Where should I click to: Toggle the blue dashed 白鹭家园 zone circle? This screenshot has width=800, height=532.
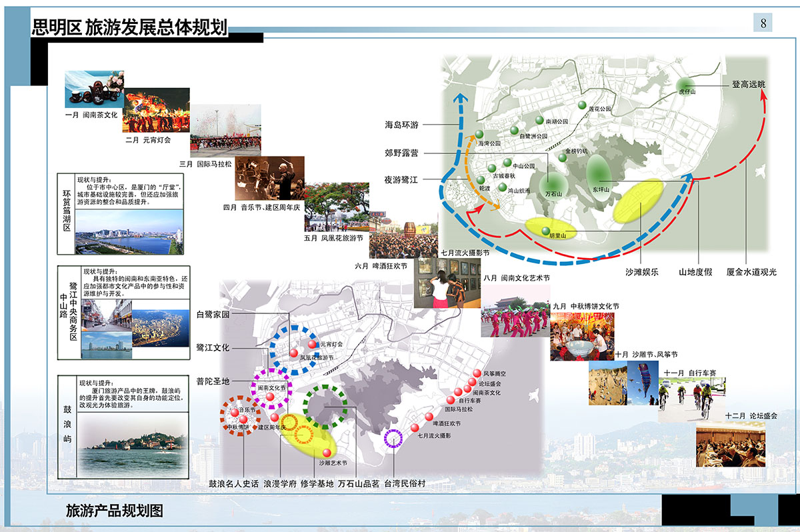pos(293,348)
